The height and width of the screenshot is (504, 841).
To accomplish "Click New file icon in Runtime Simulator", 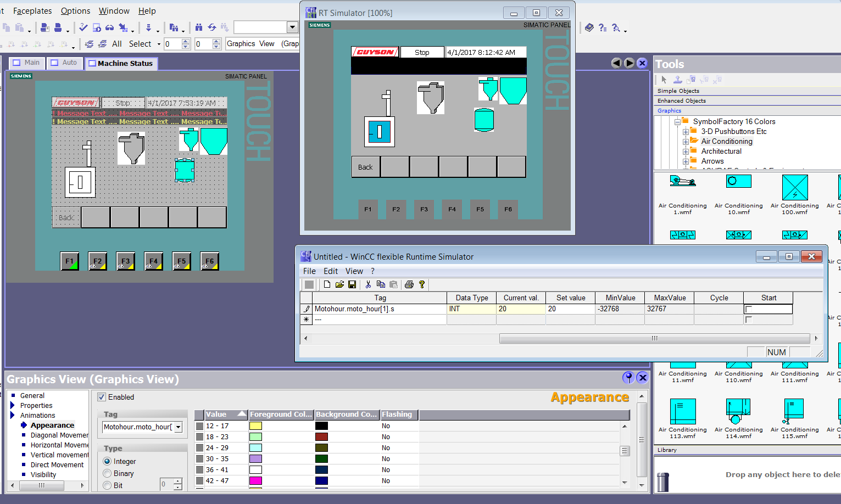I will pos(327,284).
